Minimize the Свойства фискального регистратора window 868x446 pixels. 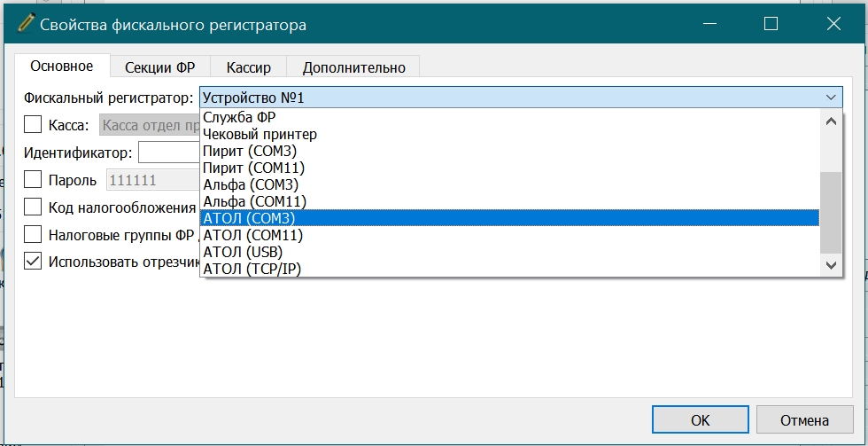(709, 24)
